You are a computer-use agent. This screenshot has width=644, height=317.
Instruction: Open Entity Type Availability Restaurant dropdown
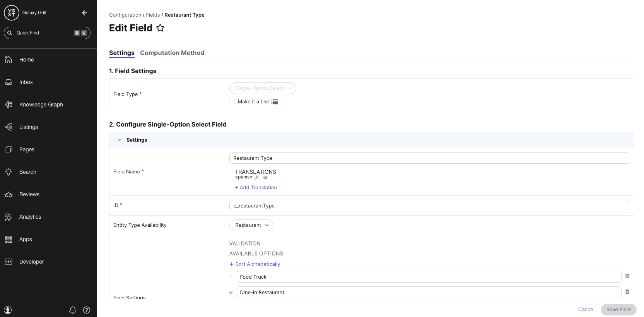[251, 225]
